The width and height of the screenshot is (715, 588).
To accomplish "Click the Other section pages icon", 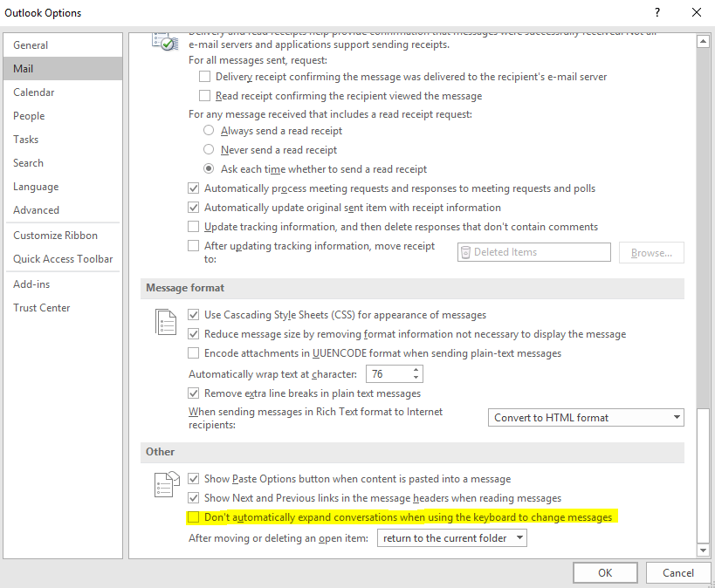I will pos(167,484).
